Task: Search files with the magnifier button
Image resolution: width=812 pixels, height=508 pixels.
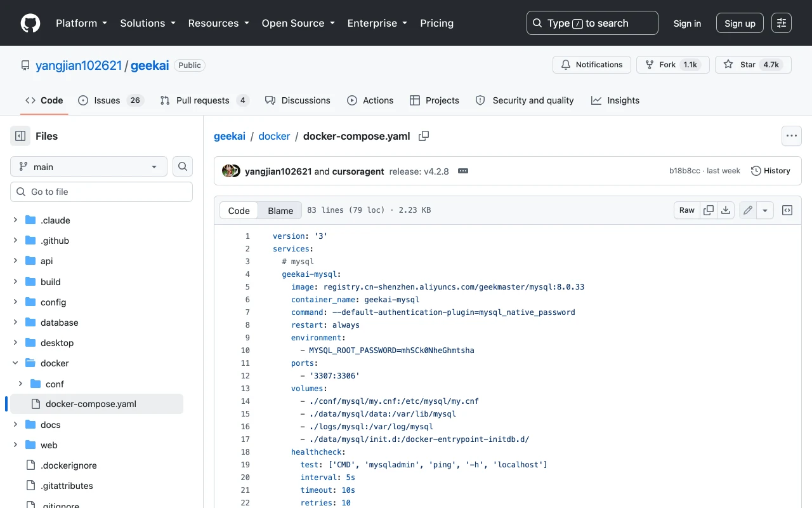Action: [183, 166]
